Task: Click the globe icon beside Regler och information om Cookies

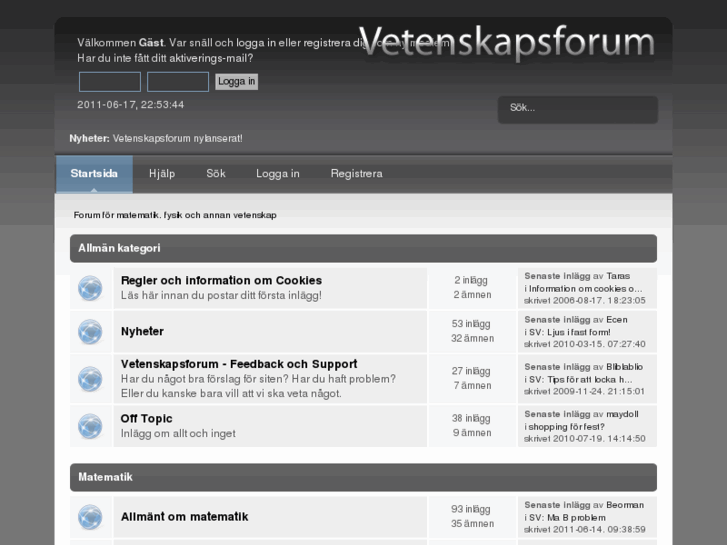Action: click(x=90, y=288)
